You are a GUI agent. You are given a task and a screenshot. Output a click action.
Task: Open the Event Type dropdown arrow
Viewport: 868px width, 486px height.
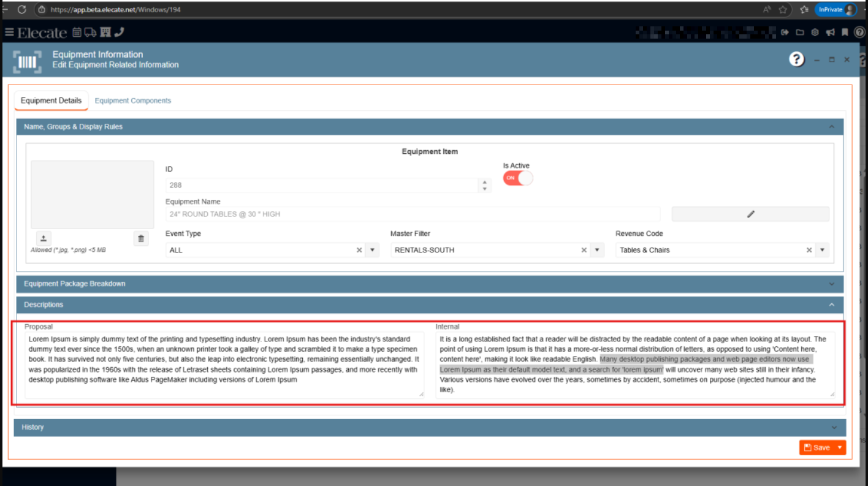(373, 250)
